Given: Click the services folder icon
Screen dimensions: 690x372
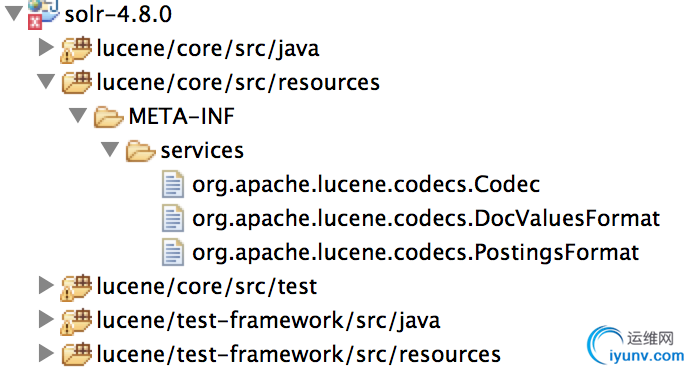Looking at the screenshot, I should pos(140,151).
